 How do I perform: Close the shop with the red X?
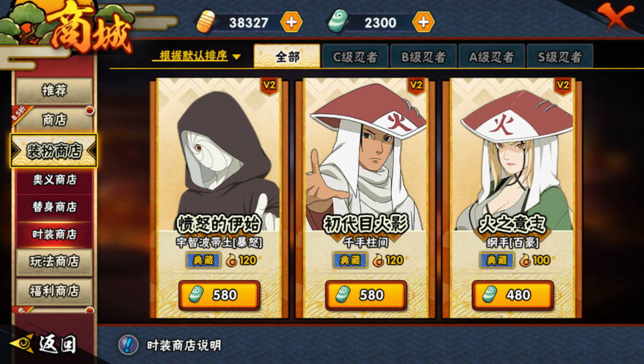click(x=615, y=15)
